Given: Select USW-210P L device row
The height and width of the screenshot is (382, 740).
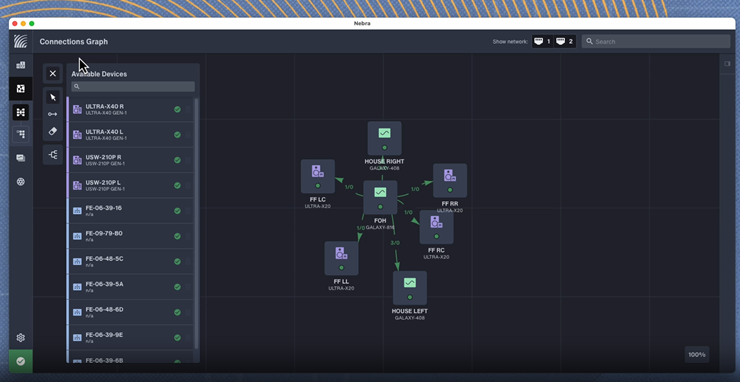Looking at the screenshot, I should pos(131,186).
